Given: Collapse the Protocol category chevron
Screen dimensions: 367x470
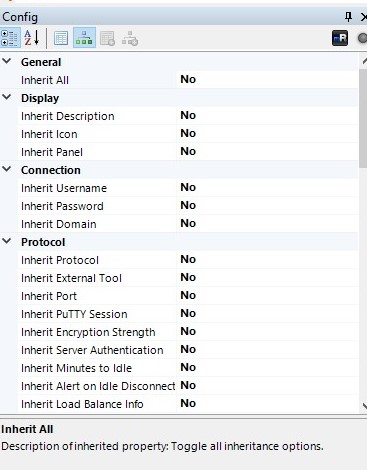Looking at the screenshot, I should pyautogui.click(x=7, y=241).
